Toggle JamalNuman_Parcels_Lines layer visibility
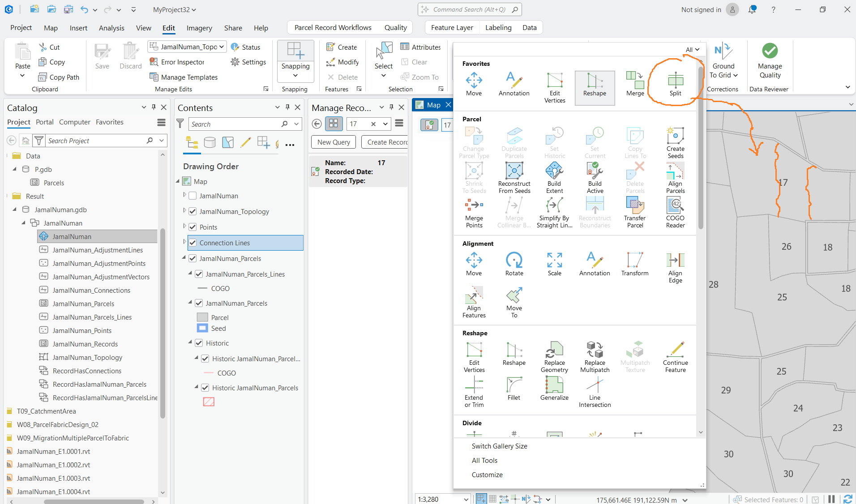Viewport: 856px width, 504px height. pyautogui.click(x=199, y=274)
